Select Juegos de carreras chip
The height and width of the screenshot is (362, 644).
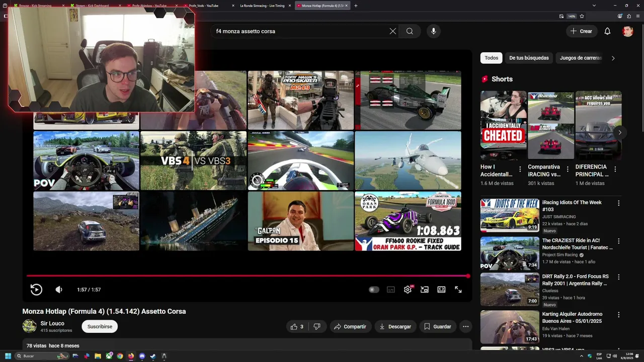[581, 58]
